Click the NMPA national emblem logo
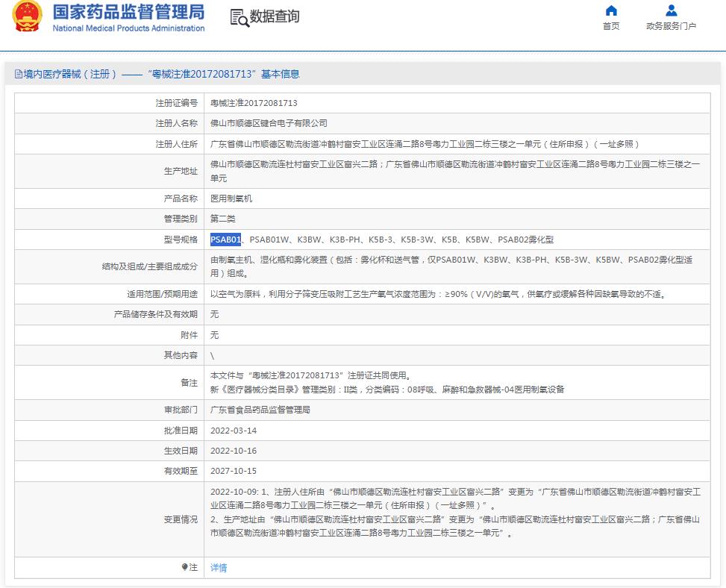This screenshot has height=588, width=726. click(x=28, y=19)
